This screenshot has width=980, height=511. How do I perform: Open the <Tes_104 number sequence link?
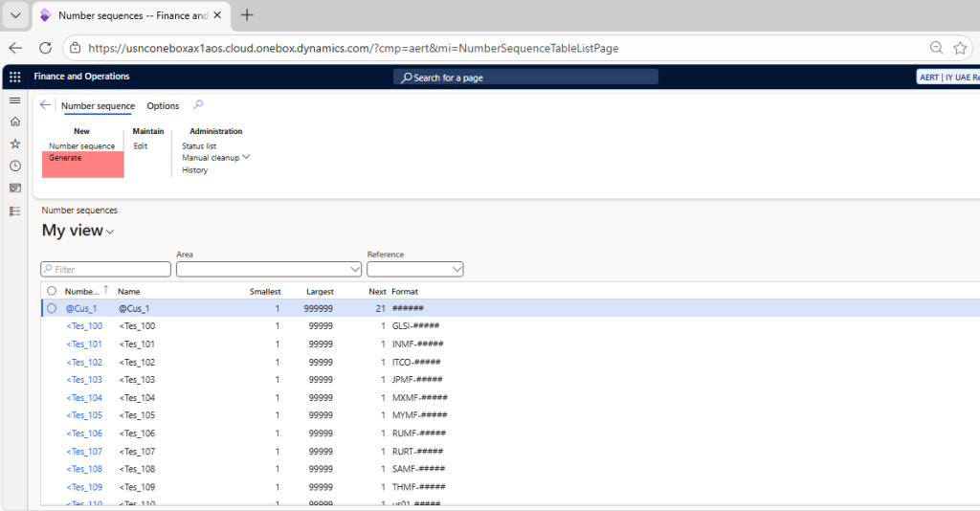tap(84, 398)
